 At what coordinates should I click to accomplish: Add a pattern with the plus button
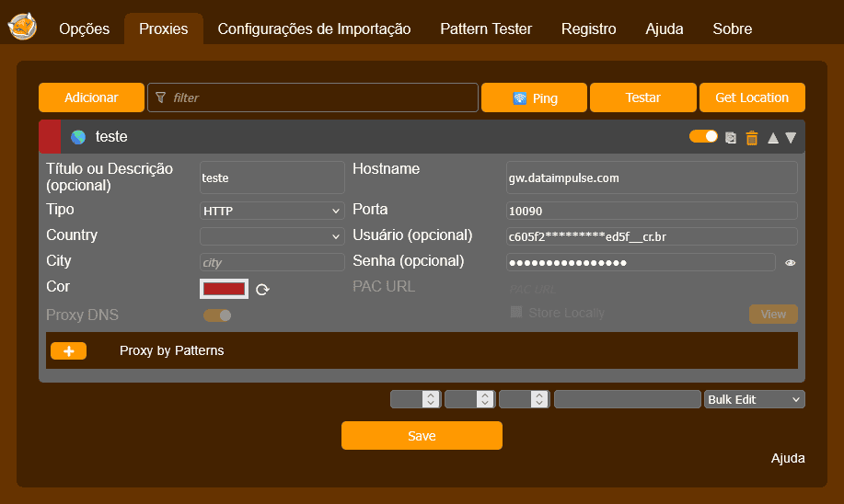coord(68,350)
